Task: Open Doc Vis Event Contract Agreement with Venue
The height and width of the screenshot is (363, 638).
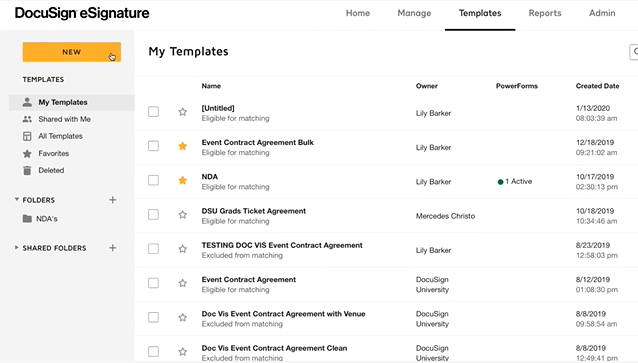Action: coord(283,314)
